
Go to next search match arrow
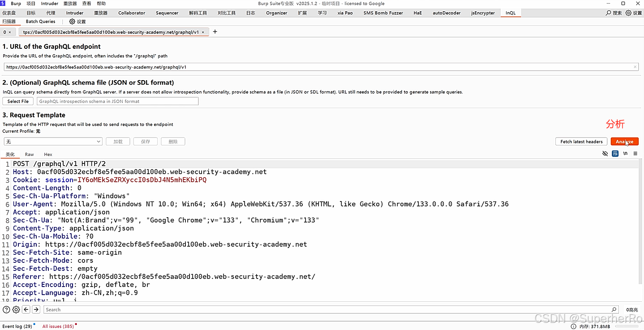pos(36,309)
